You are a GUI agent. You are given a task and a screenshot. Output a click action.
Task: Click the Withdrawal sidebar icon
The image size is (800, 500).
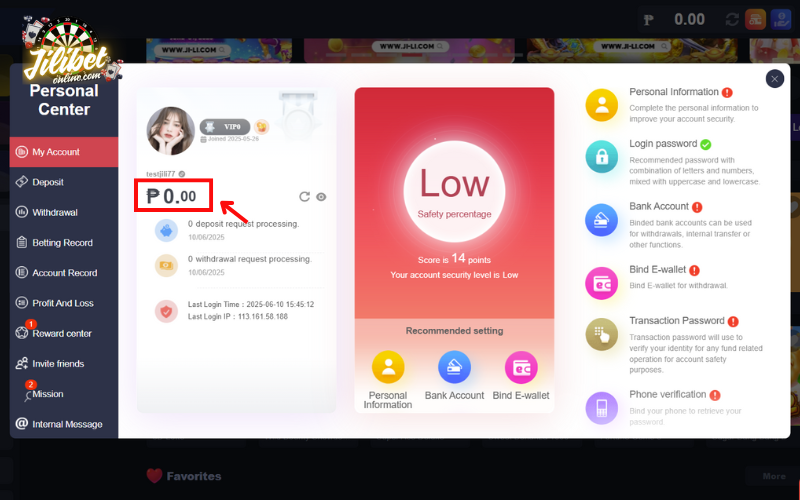pyautogui.click(x=21, y=212)
